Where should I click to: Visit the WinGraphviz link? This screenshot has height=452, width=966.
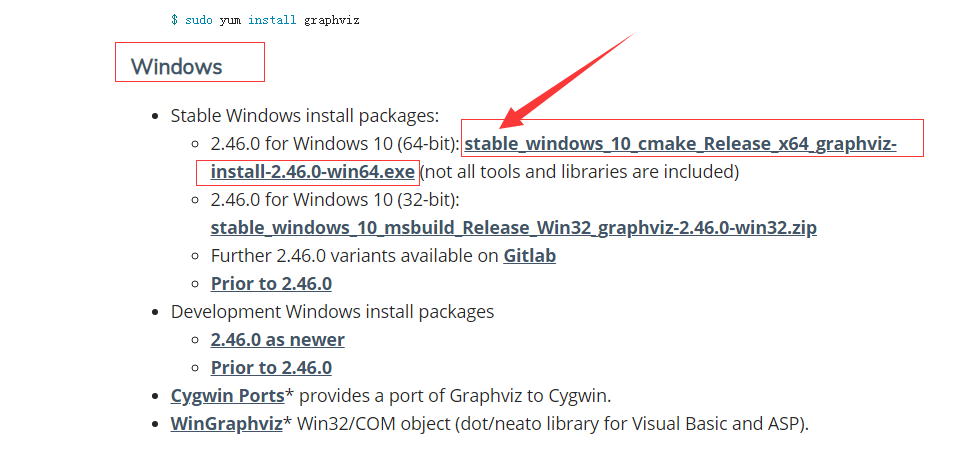[227, 424]
